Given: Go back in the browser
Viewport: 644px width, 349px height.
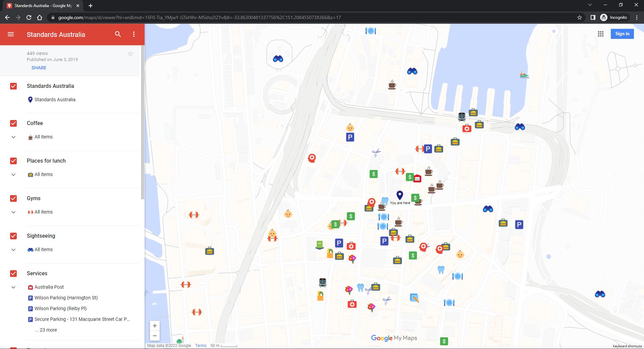Looking at the screenshot, I should coord(7,17).
